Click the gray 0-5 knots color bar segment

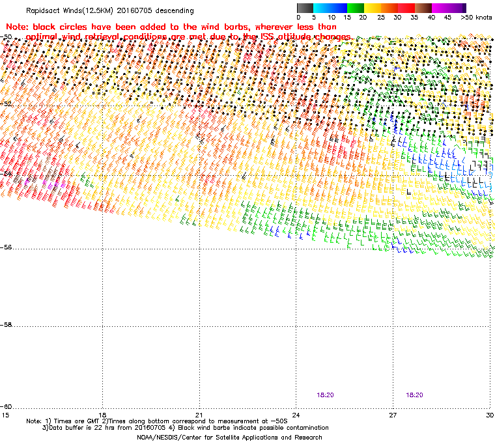point(305,8)
